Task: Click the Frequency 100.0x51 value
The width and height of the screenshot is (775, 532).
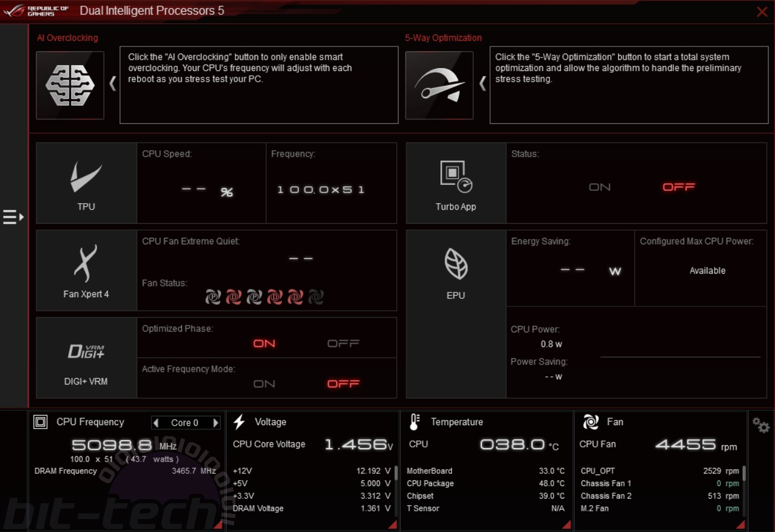Action: coord(321,190)
